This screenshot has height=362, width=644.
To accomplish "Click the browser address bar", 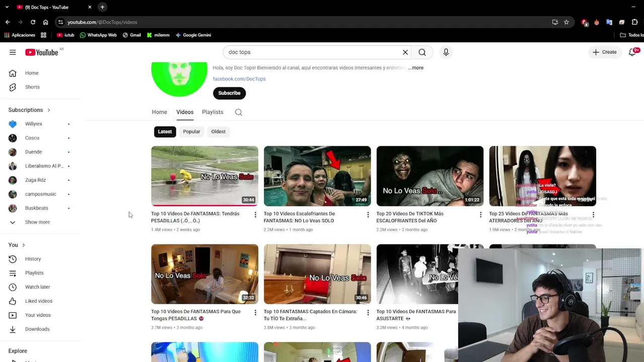I will coord(302,22).
